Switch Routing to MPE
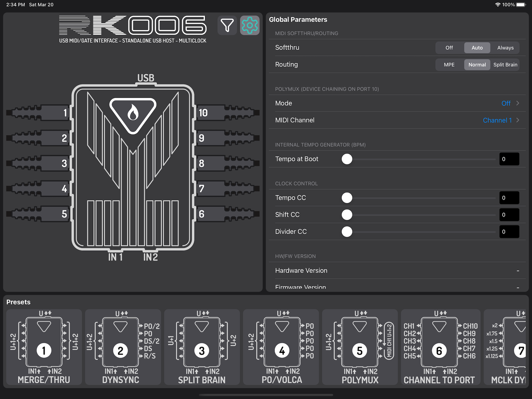 click(x=449, y=65)
